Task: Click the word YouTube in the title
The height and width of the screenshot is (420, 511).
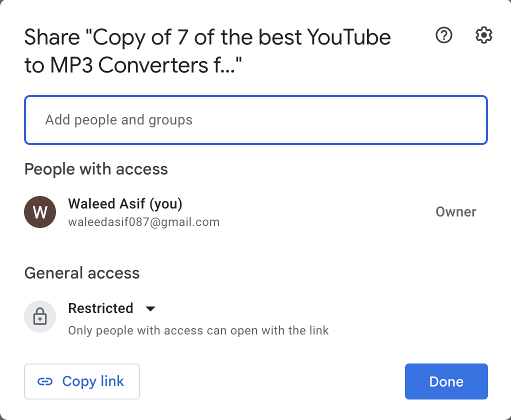Action: pyautogui.click(x=349, y=37)
